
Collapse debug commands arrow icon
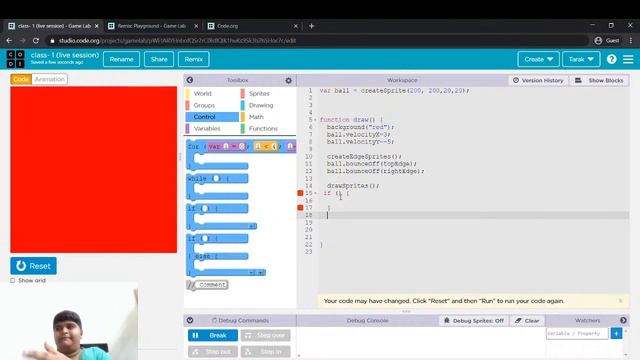coord(190,320)
